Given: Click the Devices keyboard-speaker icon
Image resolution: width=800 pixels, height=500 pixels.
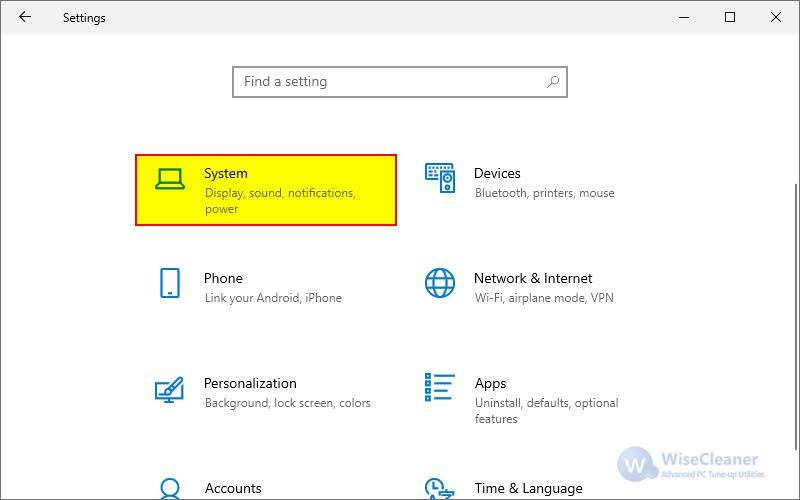Looking at the screenshot, I should pos(440,178).
